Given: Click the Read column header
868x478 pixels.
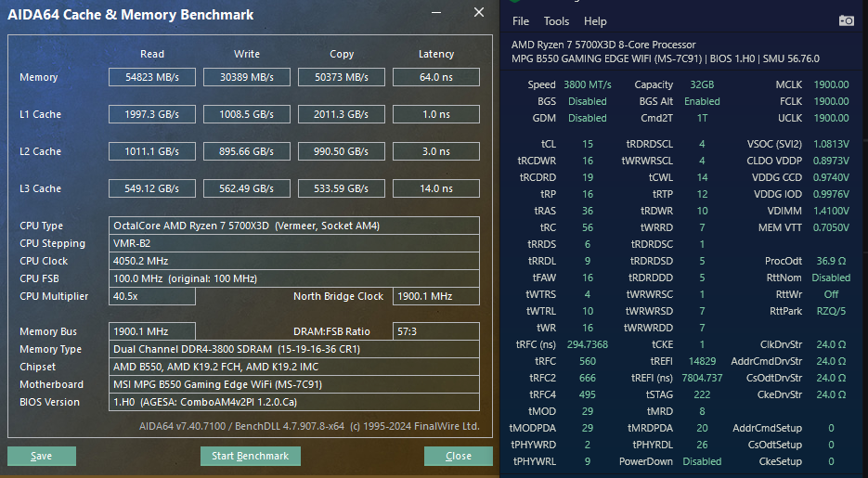Looking at the screenshot, I should (x=151, y=54).
